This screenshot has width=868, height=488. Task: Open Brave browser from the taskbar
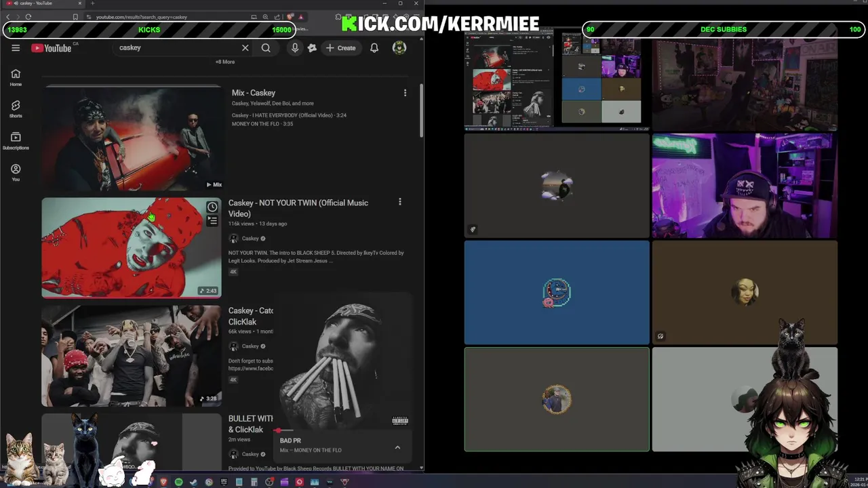point(163,482)
